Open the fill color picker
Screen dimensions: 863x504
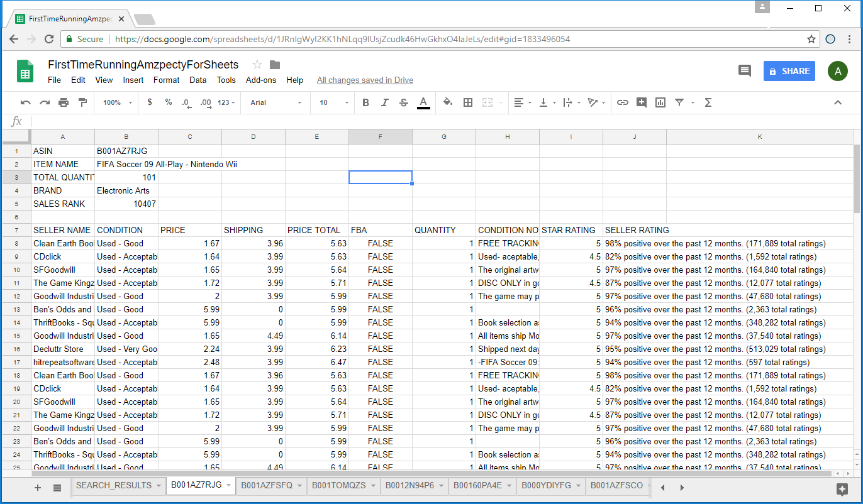(x=448, y=102)
